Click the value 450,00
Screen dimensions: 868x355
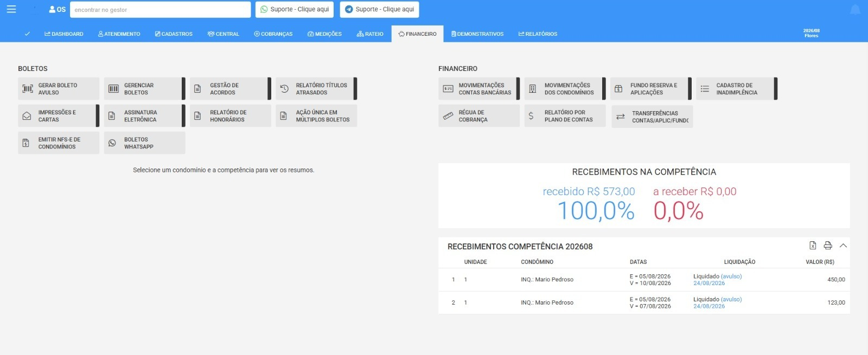(x=836, y=280)
